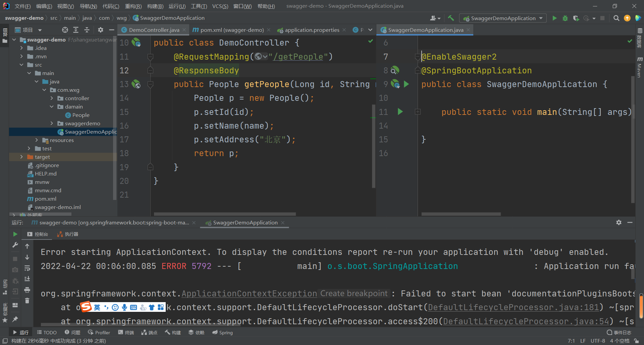Collapse the damain package
The height and width of the screenshot is (345, 644).
(x=52, y=107)
